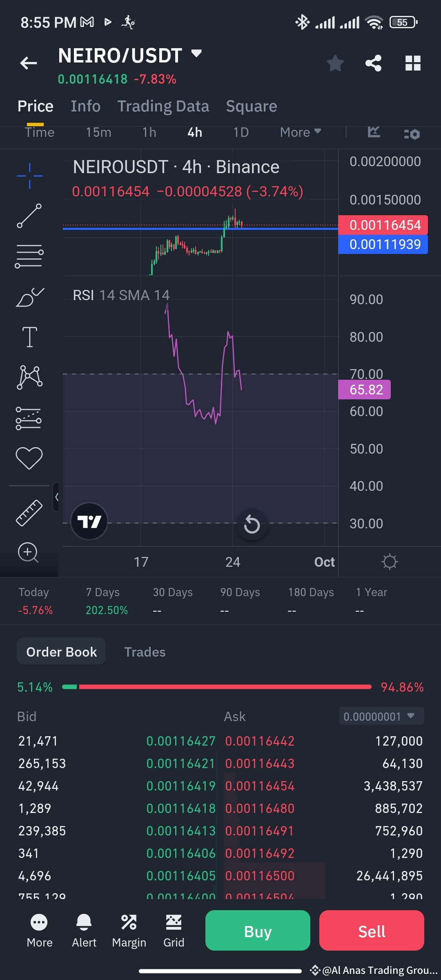Screen dimensions: 441x980
Task: Collapse the drawing toolbar arrow
Action: click(56, 497)
